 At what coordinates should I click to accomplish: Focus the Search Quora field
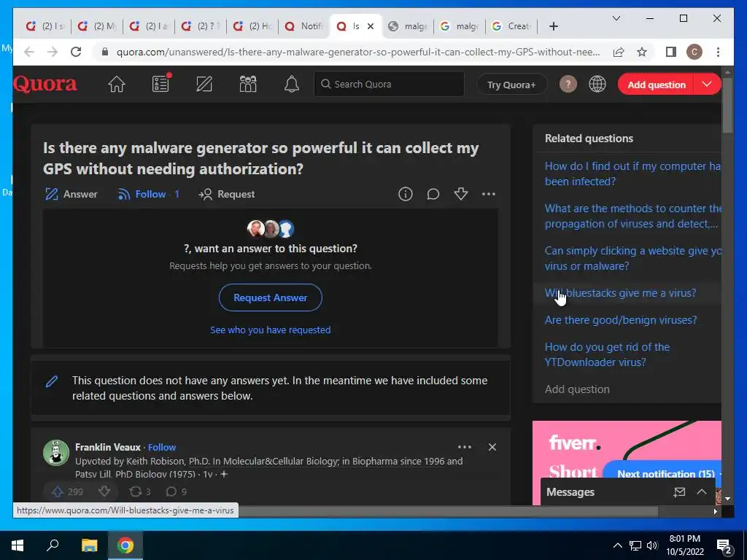click(390, 85)
